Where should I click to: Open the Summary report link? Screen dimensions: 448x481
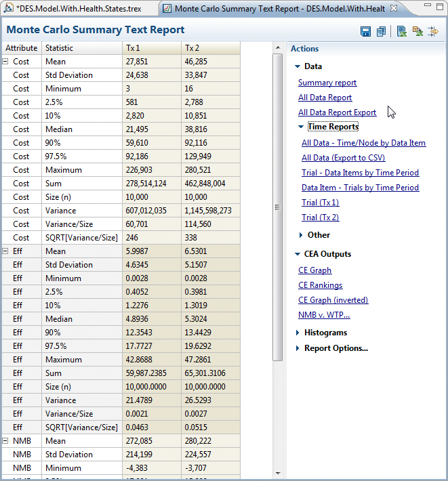click(327, 83)
